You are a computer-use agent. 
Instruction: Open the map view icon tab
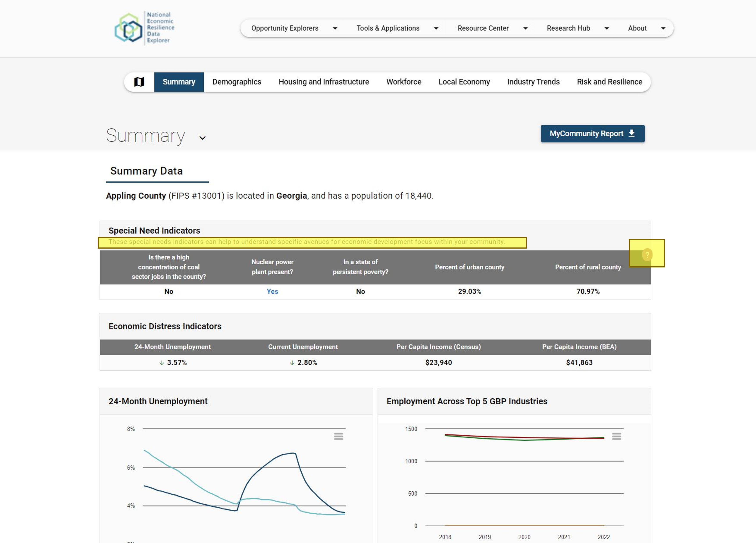coord(139,82)
